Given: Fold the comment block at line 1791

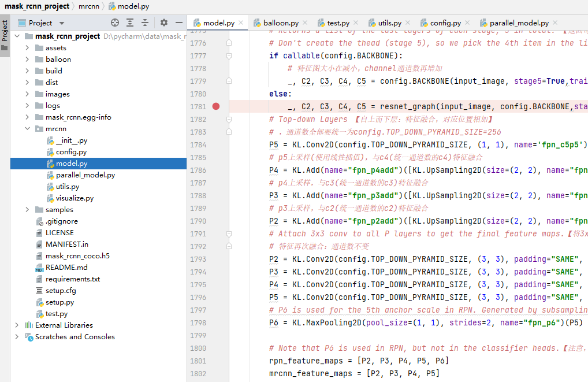Looking at the screenshot, I should tap(229, 234).
